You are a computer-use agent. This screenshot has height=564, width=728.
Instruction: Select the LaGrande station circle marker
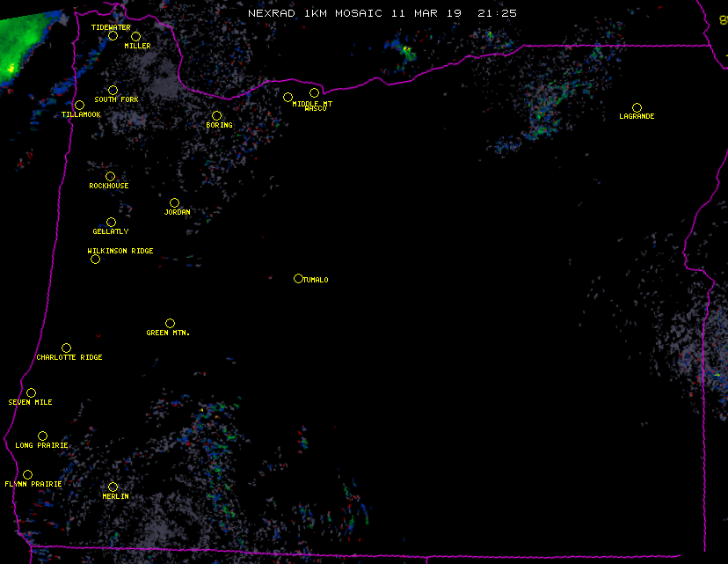(x=637, y=108)
